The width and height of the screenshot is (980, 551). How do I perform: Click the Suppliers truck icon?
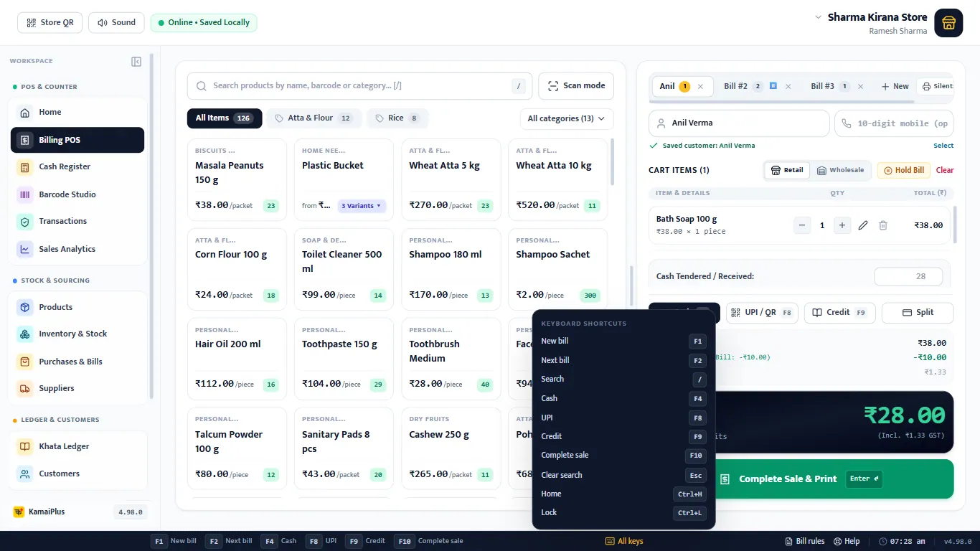tap(25, 389)
